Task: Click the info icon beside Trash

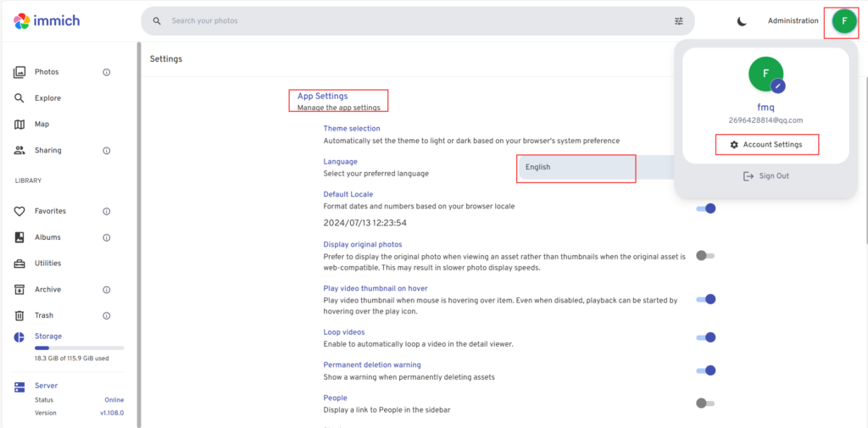Action: click(107, 316)
